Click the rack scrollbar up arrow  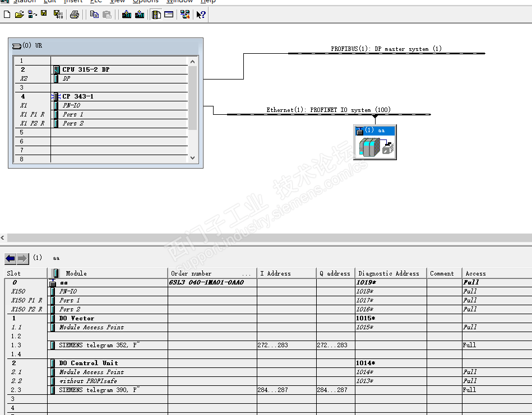click(x=192, y=62)
